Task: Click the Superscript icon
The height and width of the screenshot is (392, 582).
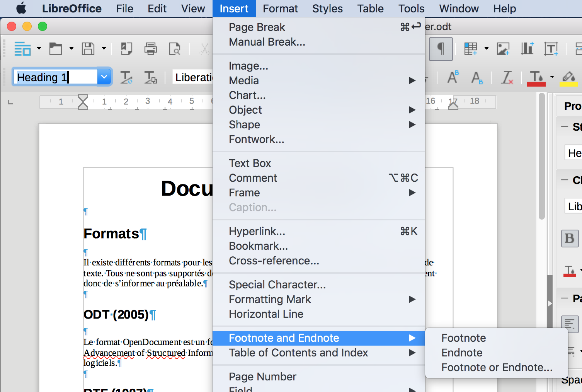Action: [453, 77]
